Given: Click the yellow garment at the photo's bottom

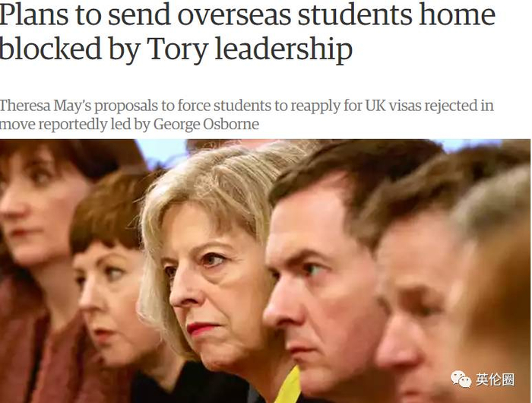Looking at the screenshot, I should point(292,387).
